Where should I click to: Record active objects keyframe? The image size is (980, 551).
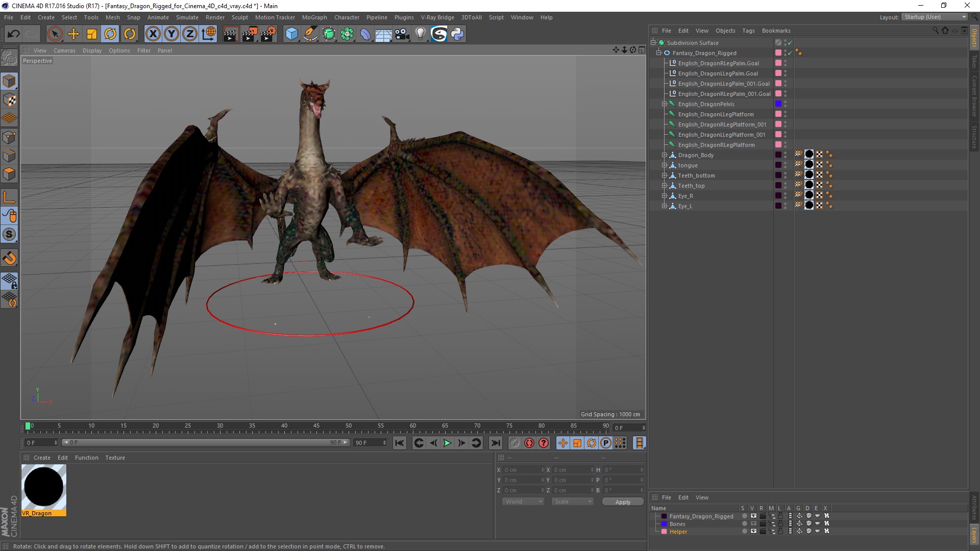514,443
